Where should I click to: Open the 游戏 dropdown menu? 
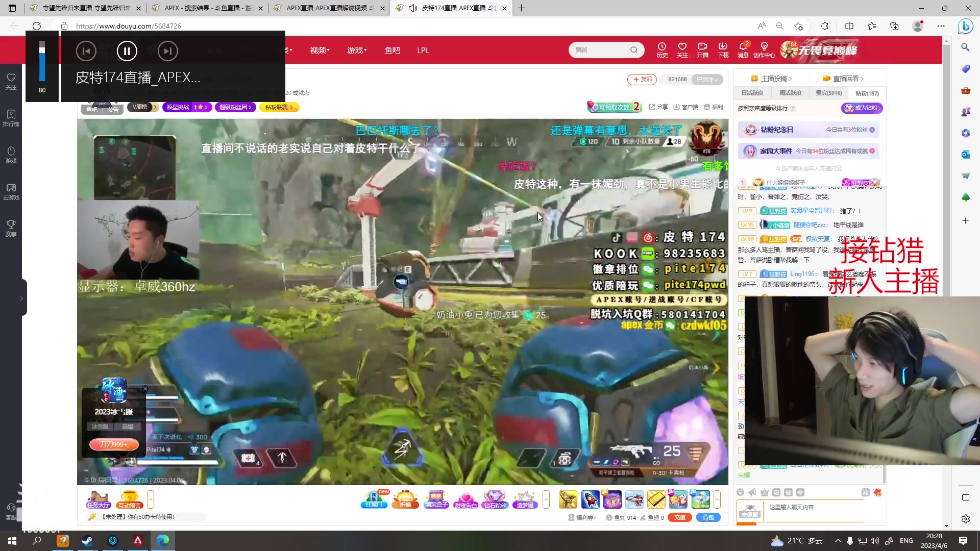[357, 50]
